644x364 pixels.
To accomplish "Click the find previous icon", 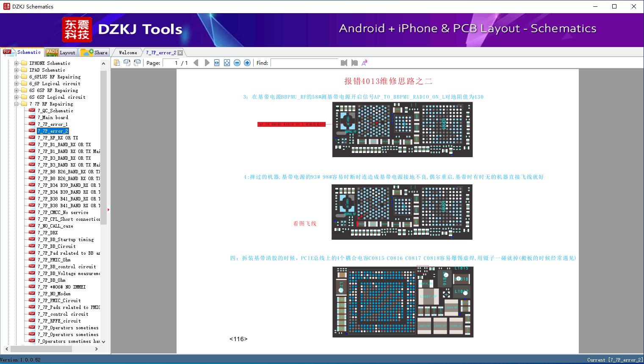I will (x=344, y=63).
